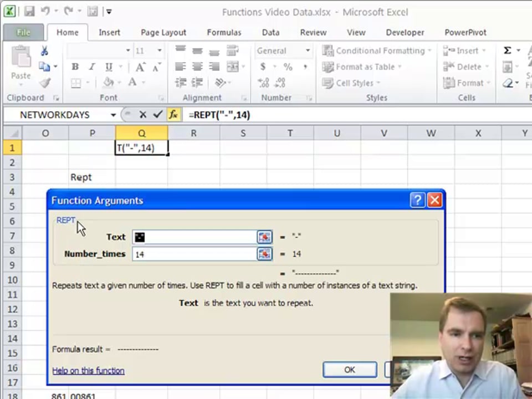Screen dimensions: 532x399
Task: Apply cell borders button
Action: coord(76,83)
